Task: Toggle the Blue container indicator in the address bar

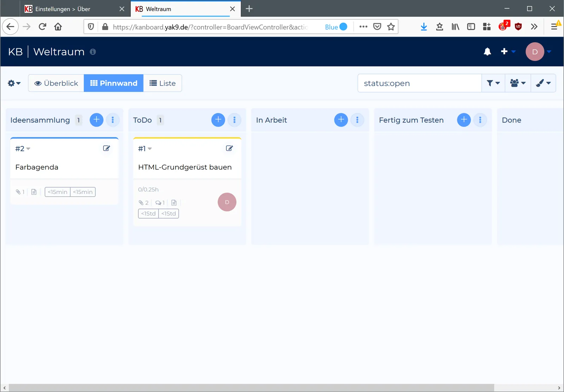Action: point(336,27)
